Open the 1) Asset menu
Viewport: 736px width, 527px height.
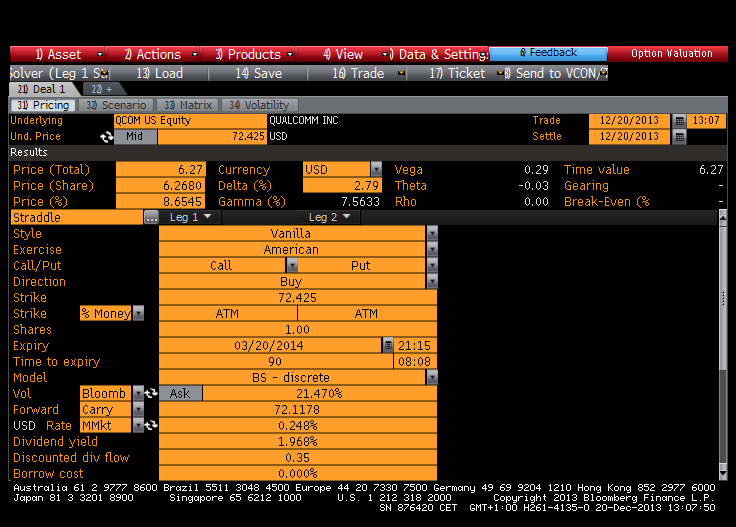tap(57, 54)
